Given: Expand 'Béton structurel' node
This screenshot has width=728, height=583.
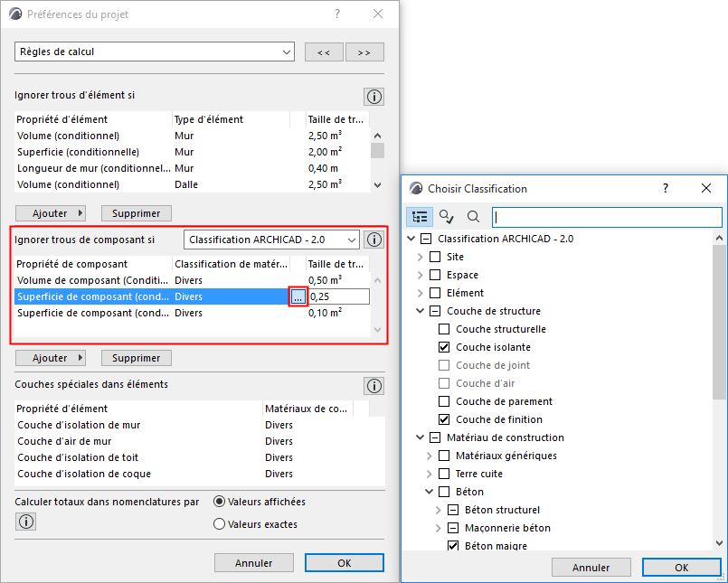Looking at the screenshot, I should coord(439,510).
